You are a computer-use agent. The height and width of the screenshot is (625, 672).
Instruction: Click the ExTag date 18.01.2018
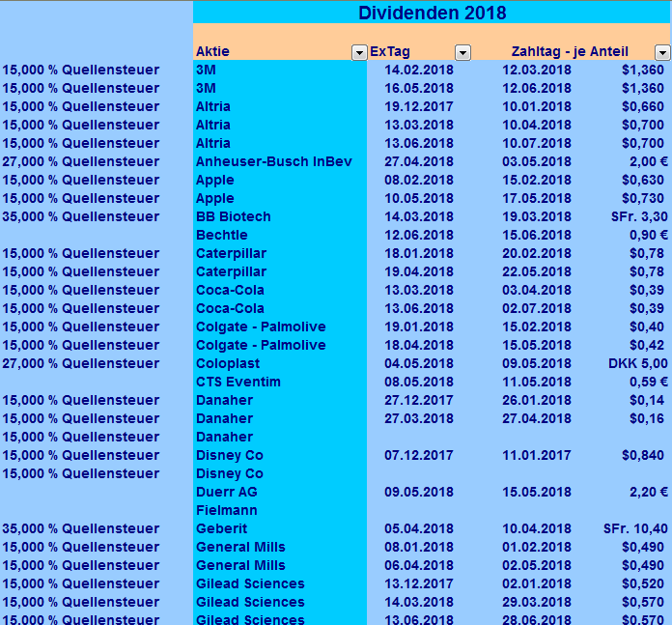tap(419, 253)
